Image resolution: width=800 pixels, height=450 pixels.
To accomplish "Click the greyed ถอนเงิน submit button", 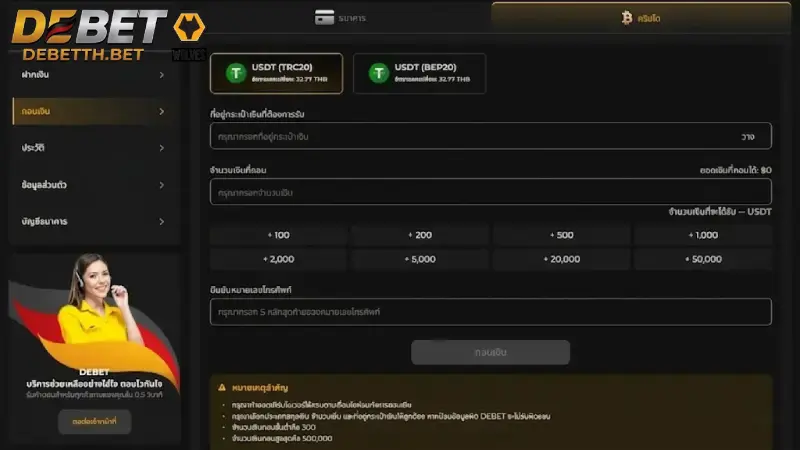I will 490,353.
